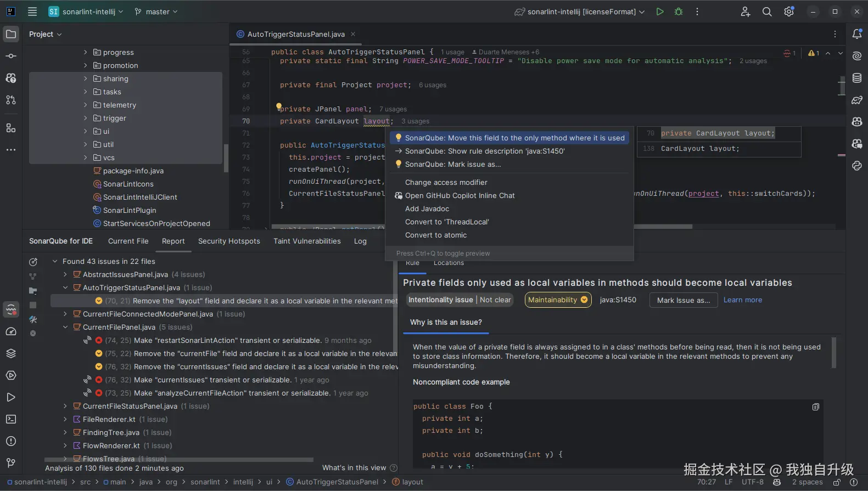
Task: Show more tool windows (three dots)
Action: tap(11, 150)
